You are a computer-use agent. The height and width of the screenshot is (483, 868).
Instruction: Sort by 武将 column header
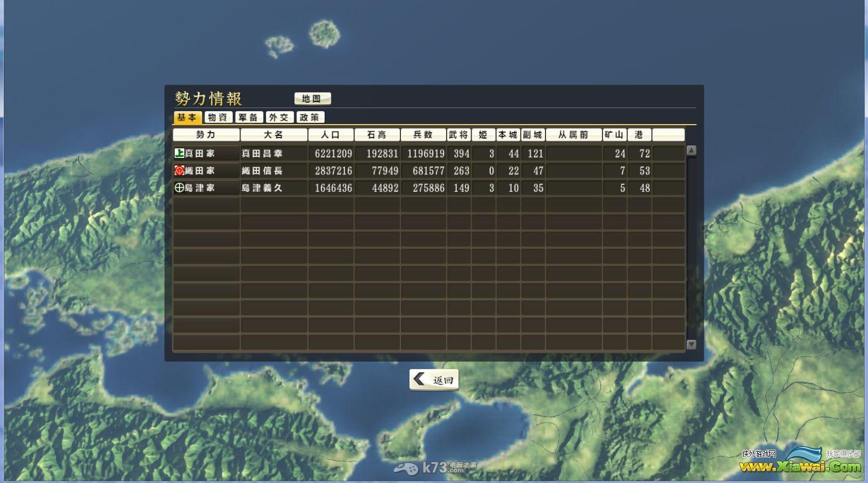(459, 135)
